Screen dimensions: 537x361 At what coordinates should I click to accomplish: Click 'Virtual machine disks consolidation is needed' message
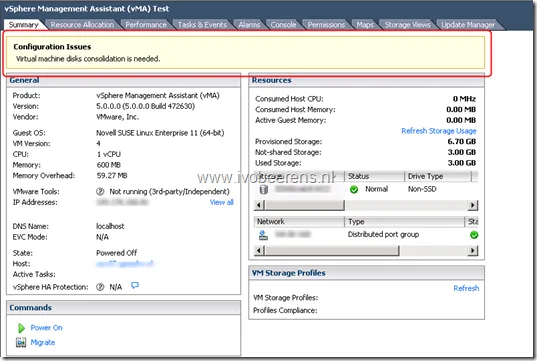coord(88,59)
